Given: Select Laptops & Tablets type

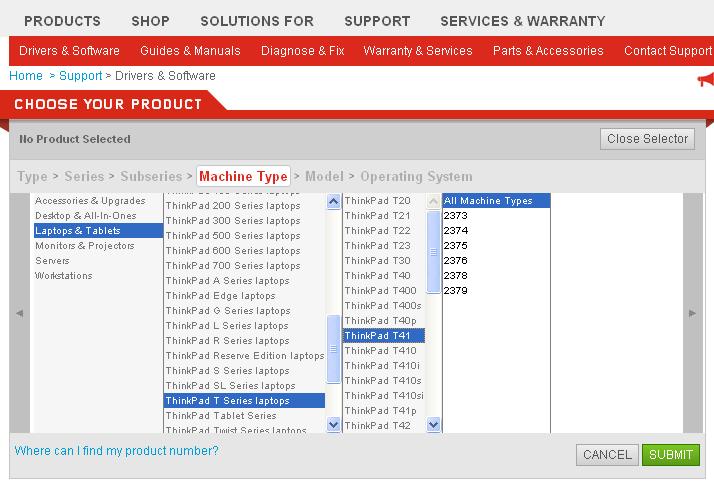Looking at the screenshot, I should [98, 231].
